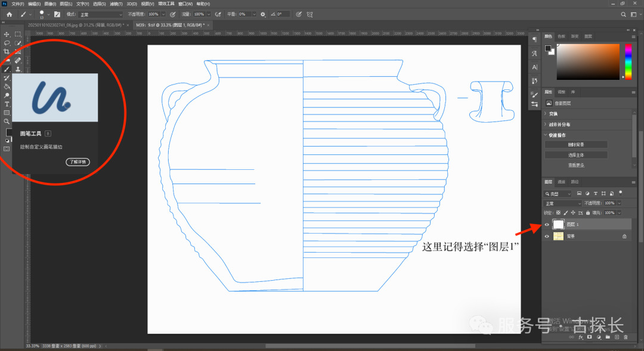The height and width of the screenshot is (351, 644).
Task: Click the brush angle input field
Action: click(283, 14)
